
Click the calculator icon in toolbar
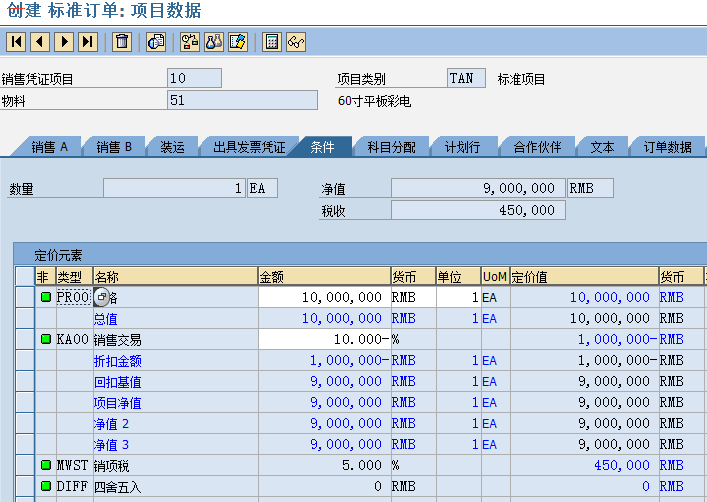[x=272, y=42]
